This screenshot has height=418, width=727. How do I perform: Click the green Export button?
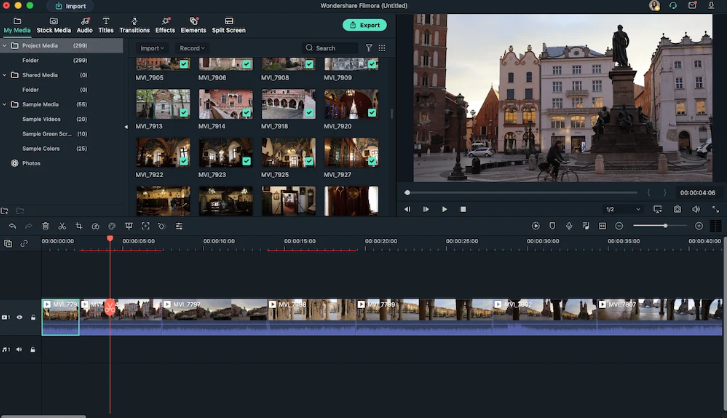365,25
